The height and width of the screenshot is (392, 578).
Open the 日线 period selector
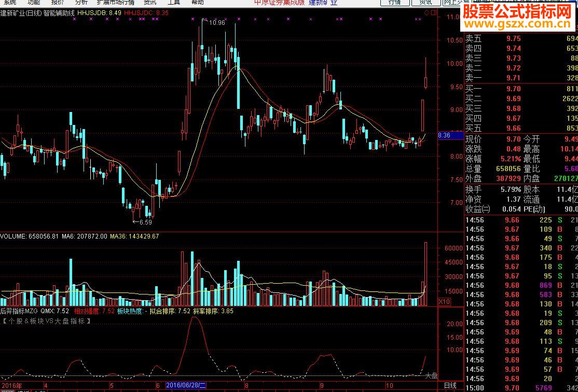(x=449, y=385)
